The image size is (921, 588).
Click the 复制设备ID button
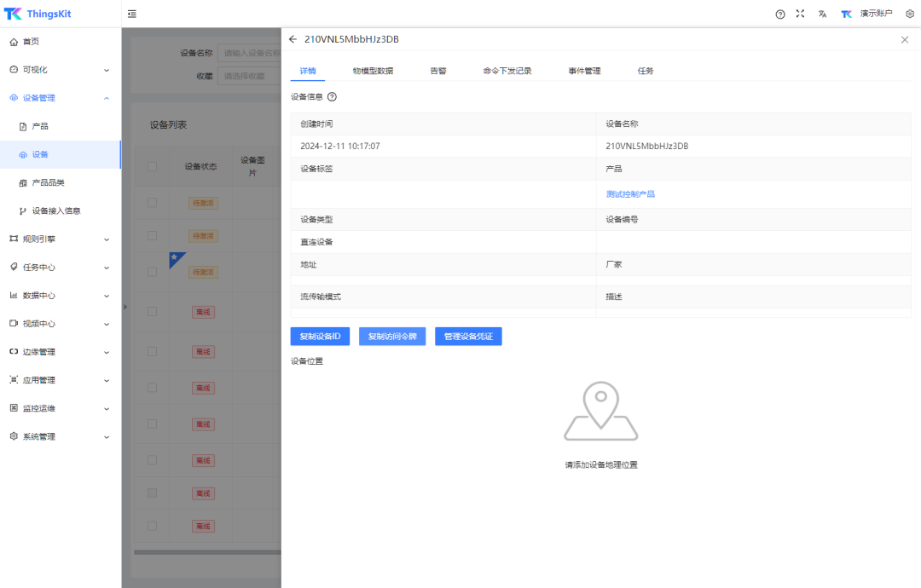click(320, 337)
